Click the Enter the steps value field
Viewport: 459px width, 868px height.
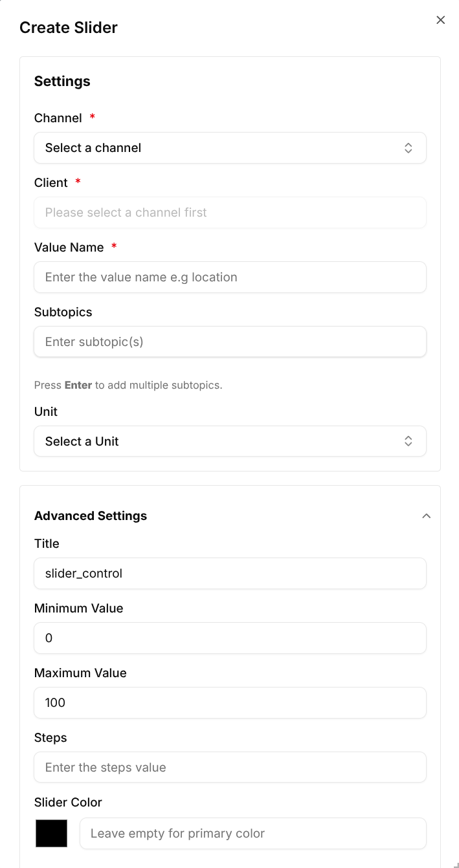click(230, 767)
